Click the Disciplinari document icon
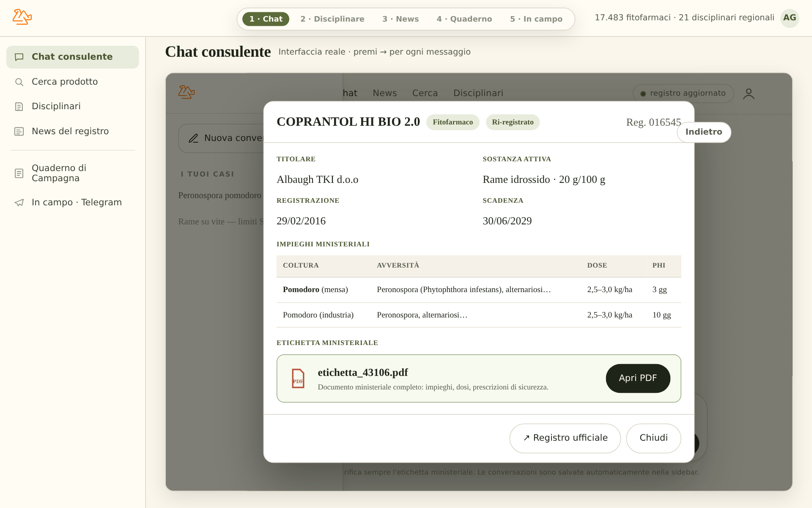 19,106
